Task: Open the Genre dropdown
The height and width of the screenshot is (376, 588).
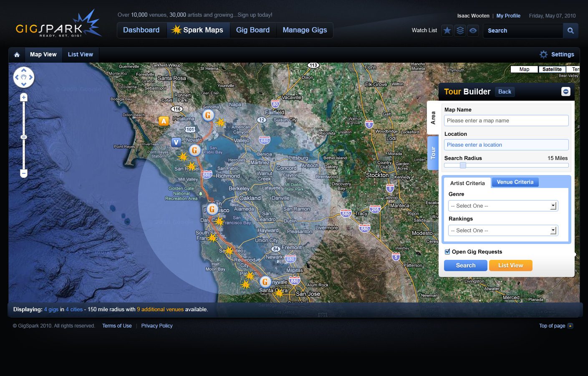Action: tap(503, 206)
